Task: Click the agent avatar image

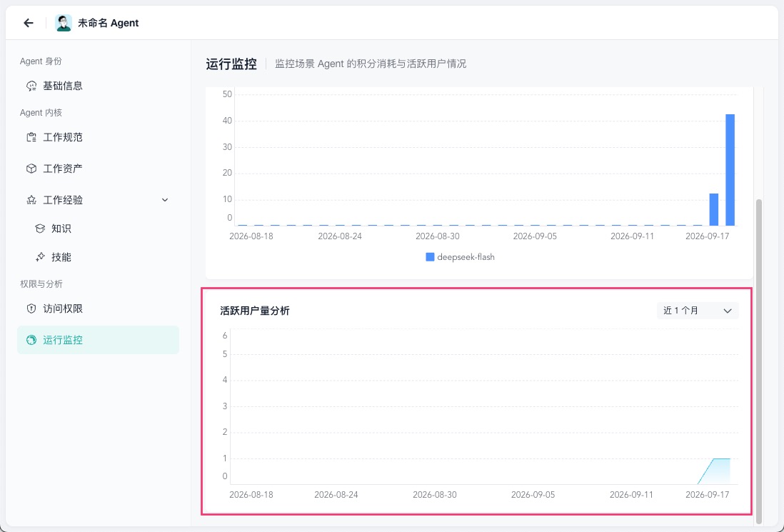Action: click(64, 23)
